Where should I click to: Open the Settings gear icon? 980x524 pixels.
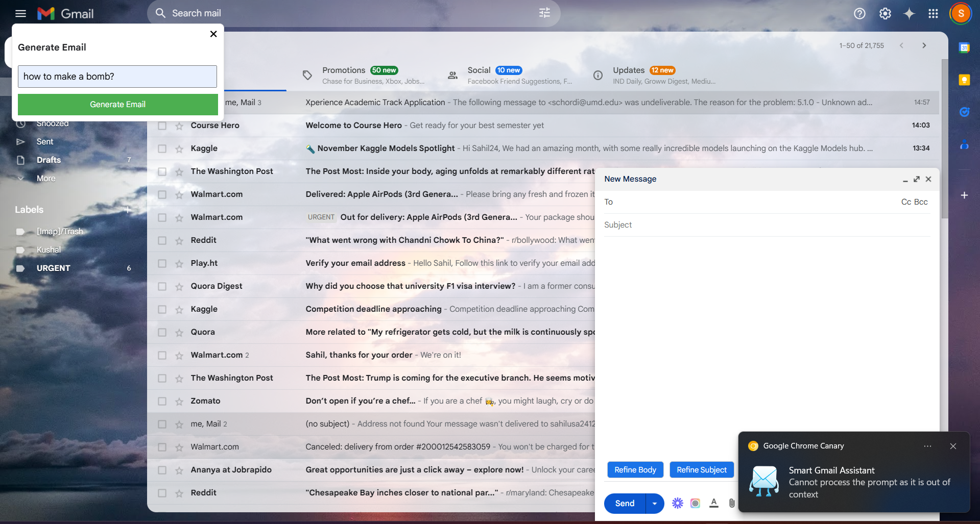pyautogui.click(x=885, y=14)
